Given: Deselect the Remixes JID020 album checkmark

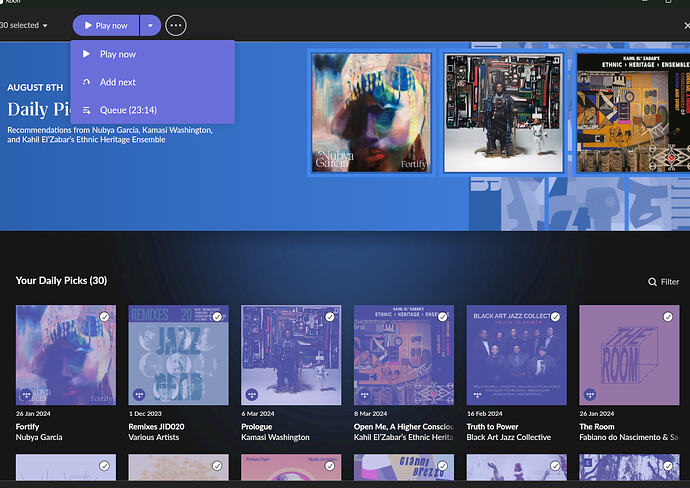Looking at the screenshot, I should [217, 317].
